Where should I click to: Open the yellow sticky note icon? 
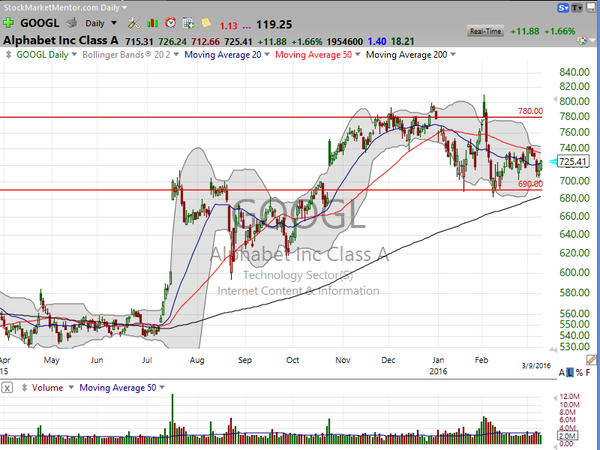[206, 23]
